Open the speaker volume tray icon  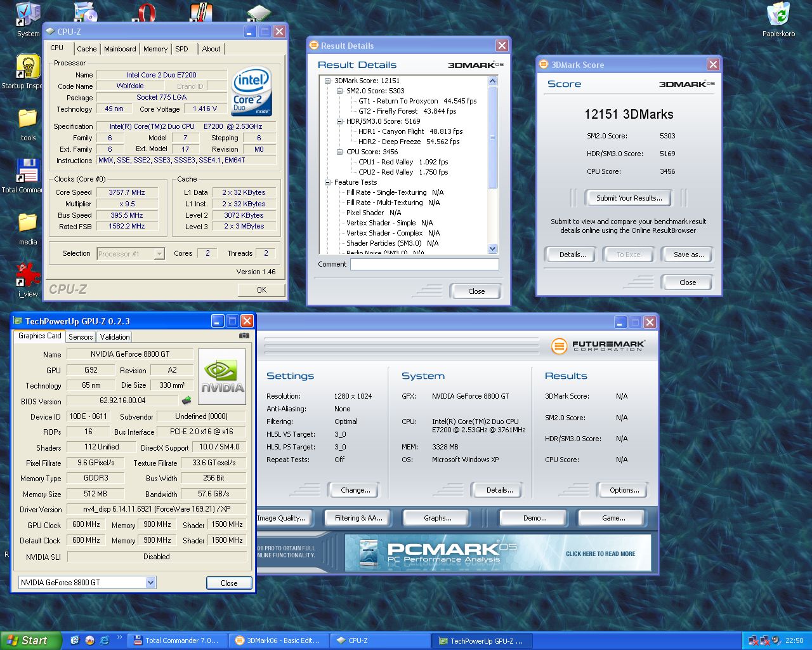(x=776, y=640)
